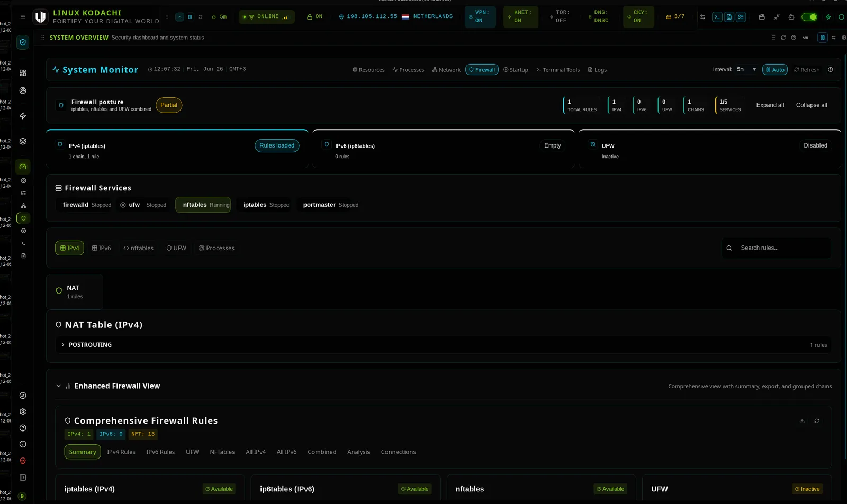Click the list icon in System Overview bar
847x504 pixels.
point(773,38)
